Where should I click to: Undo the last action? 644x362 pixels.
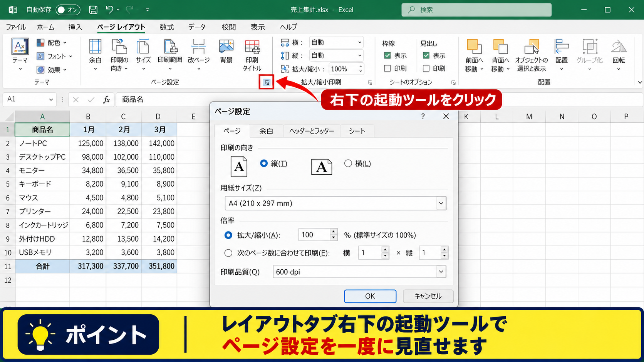[x=109, y=10]
